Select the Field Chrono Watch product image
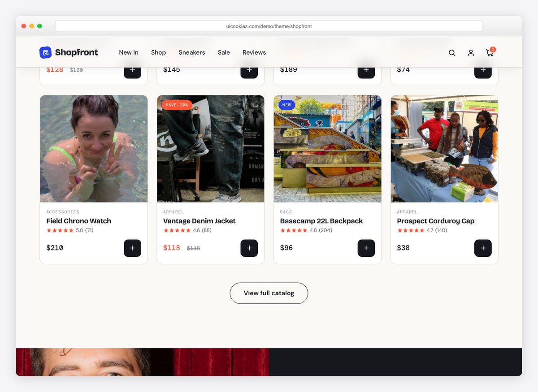Viewport: 538px width, 392px height. [x=94, y=149]
